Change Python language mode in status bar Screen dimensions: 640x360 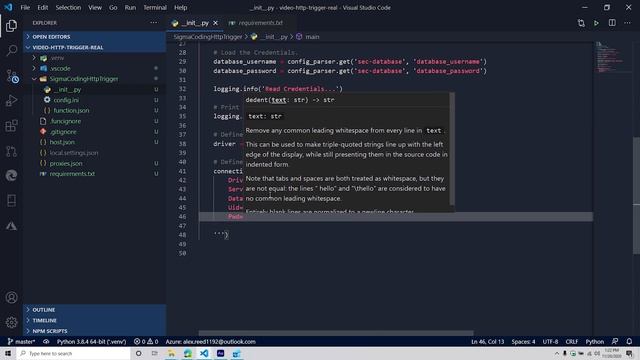[595, 342]
